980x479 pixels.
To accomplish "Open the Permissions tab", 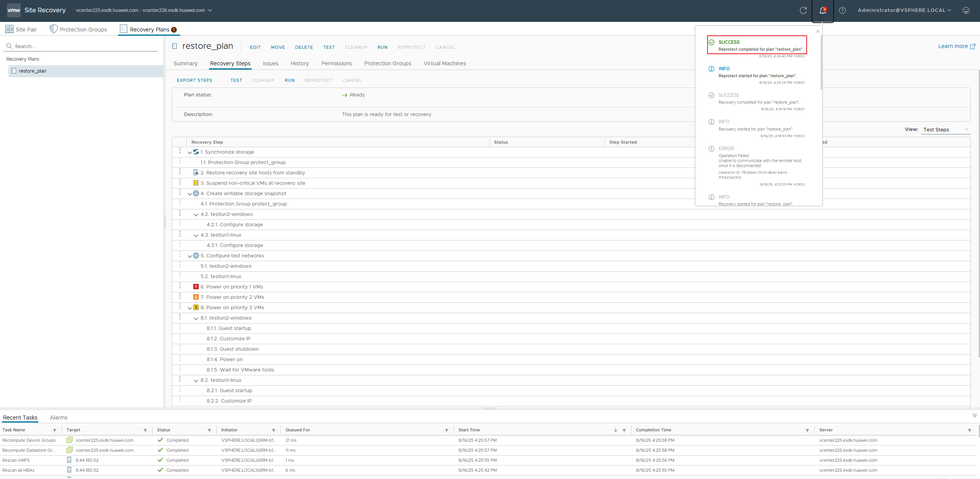I will coord(337,63).
